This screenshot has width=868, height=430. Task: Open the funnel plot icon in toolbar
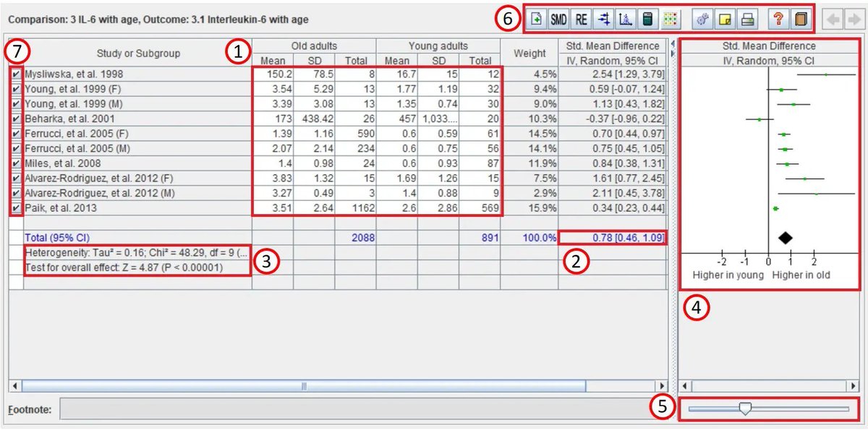point(625,20)
